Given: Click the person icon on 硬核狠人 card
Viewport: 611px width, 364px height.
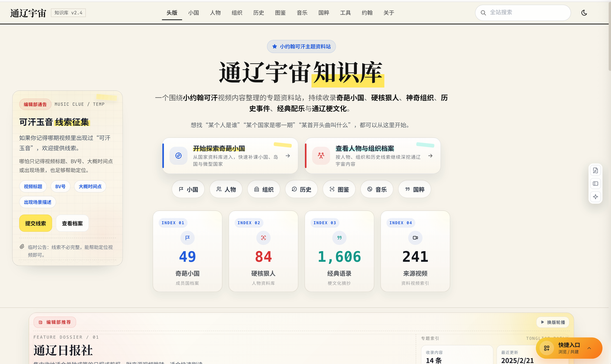Looking at the screenshot, I should [263, 238].
